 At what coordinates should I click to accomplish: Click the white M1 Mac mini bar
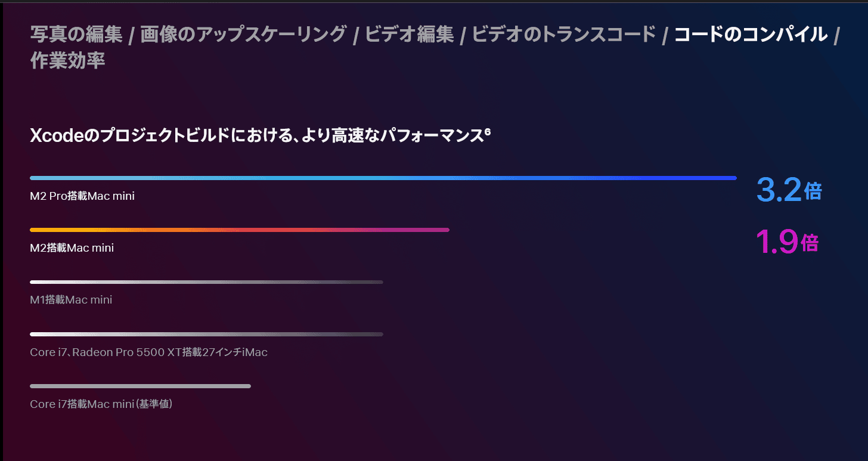point(206,282)
